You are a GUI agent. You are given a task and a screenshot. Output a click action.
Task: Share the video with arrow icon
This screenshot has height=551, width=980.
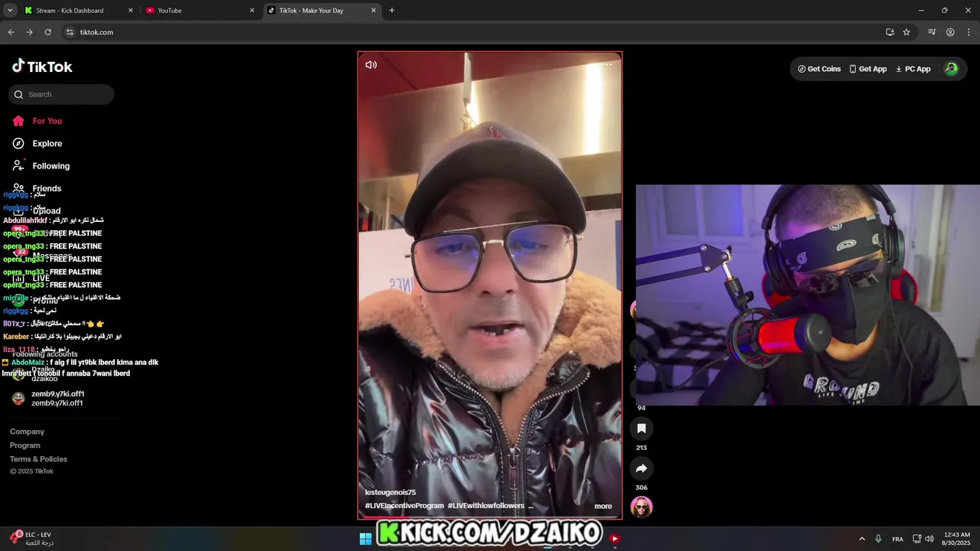coord(642,468)
